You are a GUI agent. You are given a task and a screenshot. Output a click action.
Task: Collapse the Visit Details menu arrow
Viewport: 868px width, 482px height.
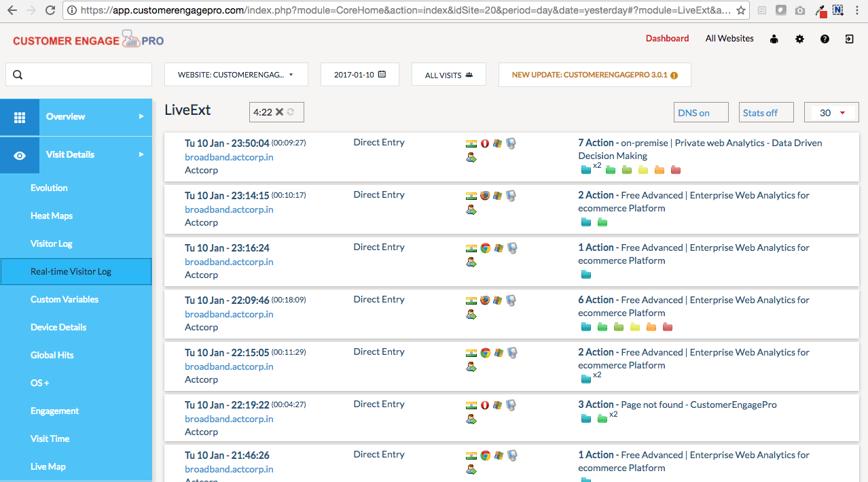(141, 155)
